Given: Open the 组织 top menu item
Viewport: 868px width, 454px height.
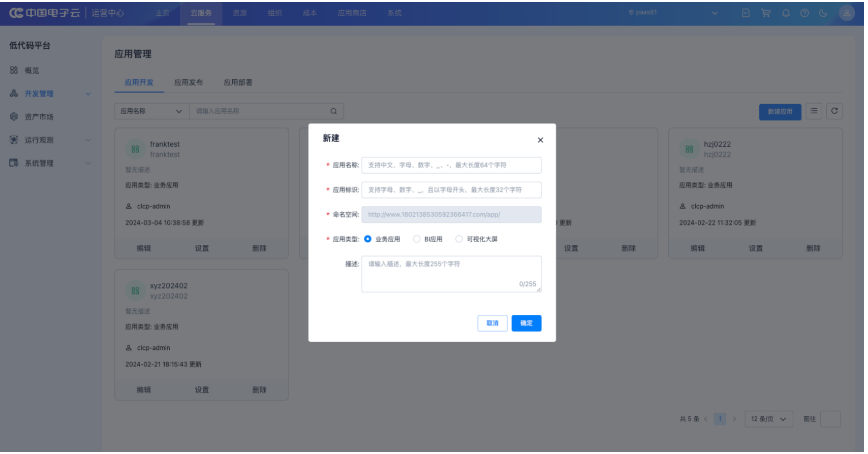Looking at the screenshot, I should pyautogui.click(x=276, y=13).
